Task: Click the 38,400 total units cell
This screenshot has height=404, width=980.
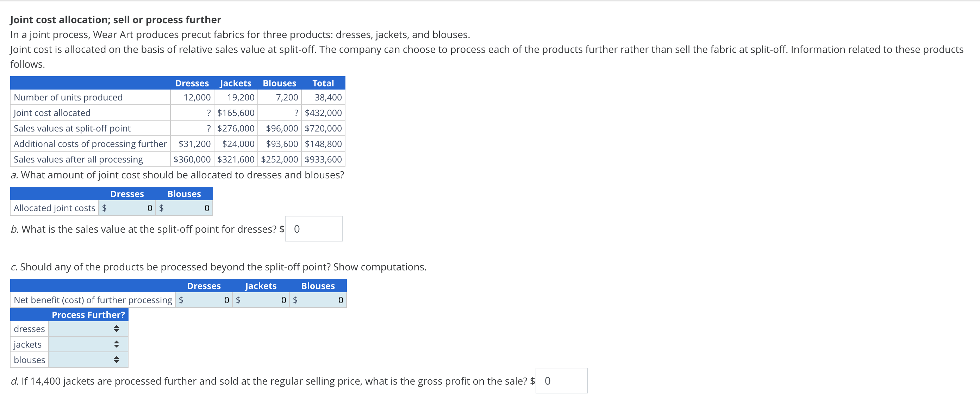Action: tap(328, 97)
